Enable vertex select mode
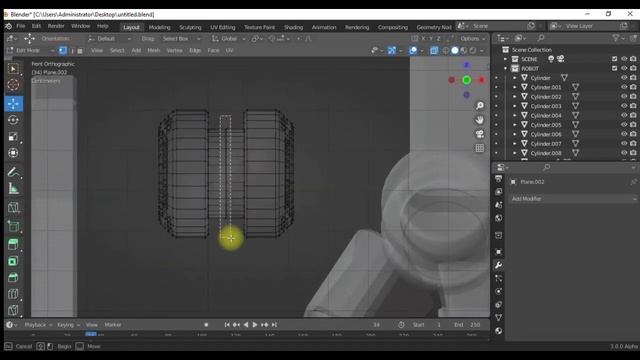The height and width of the screenshot is (360, 640). [63, 51]
